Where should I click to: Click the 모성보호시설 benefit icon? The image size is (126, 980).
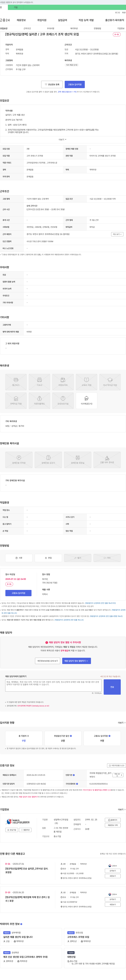point(63,401)
